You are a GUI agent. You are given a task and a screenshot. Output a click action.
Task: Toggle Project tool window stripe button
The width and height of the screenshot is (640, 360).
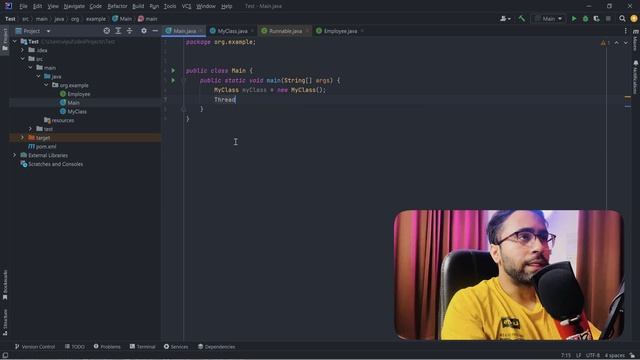[5, 40]
